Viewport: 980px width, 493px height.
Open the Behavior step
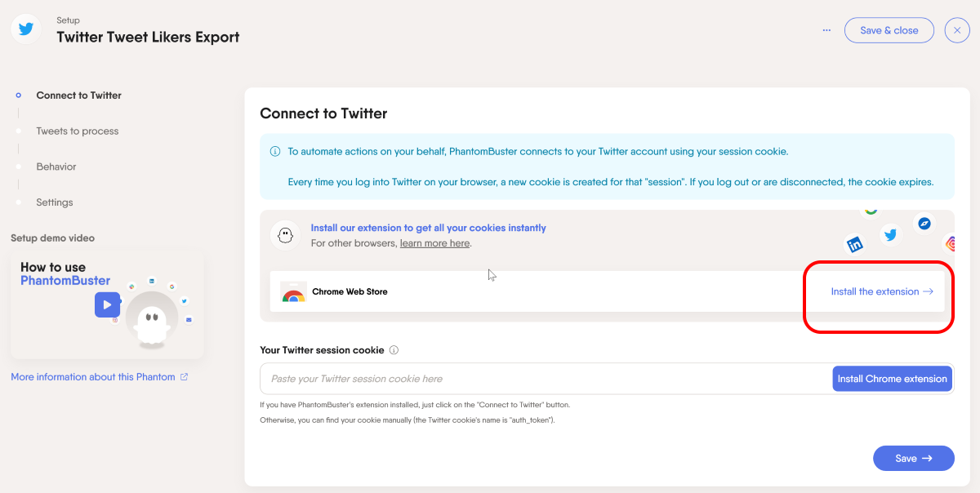point(56,167)
